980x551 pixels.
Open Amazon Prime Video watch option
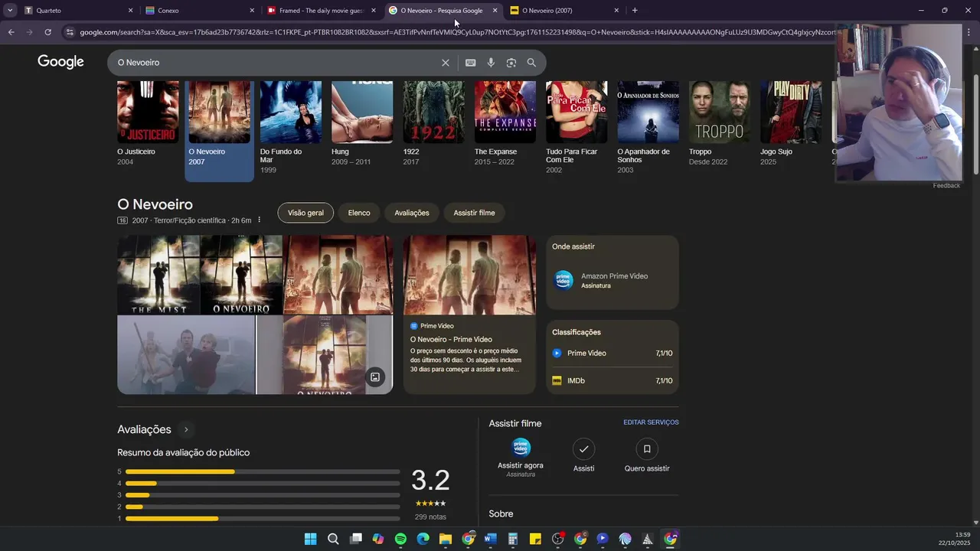612,280
